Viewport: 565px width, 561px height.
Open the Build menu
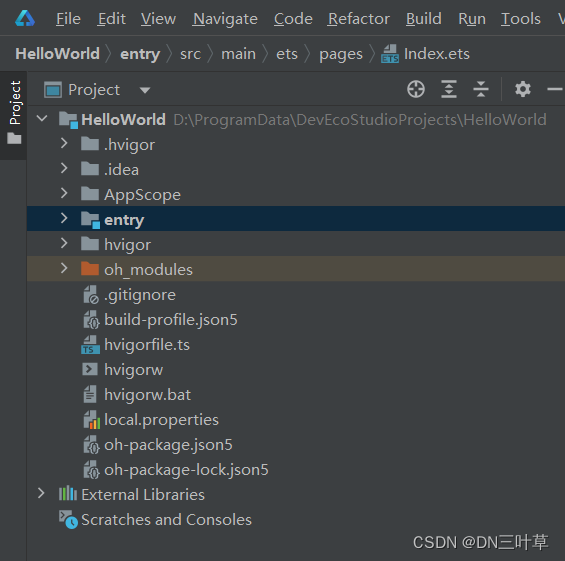point(423,19)
